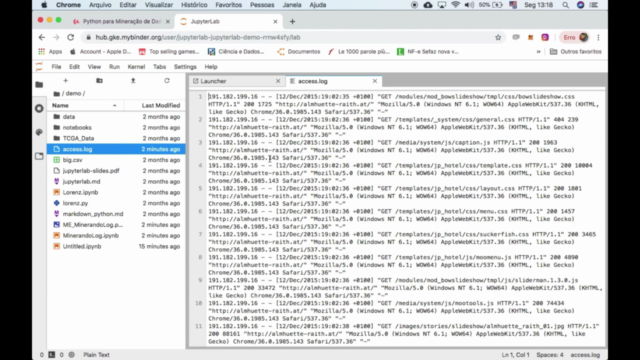Click the volume icon in menu bar
This screenshot has width=640, height=360.
(x=469, y=5)
